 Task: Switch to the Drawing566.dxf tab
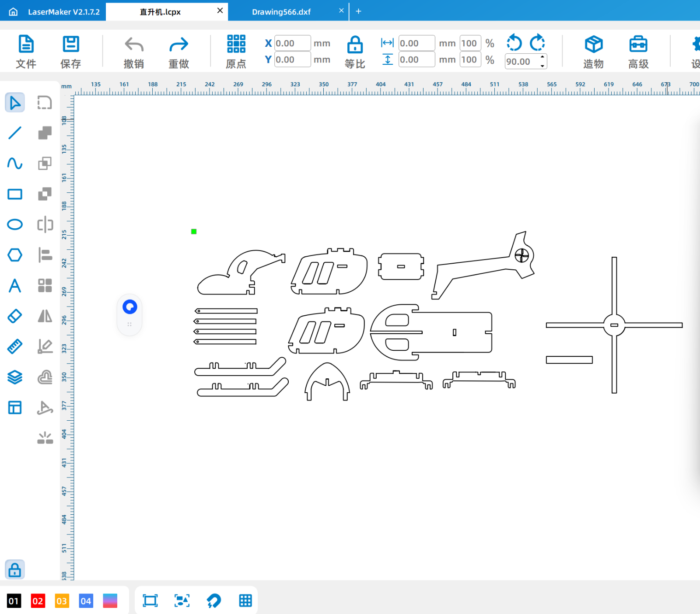point(281,12)
